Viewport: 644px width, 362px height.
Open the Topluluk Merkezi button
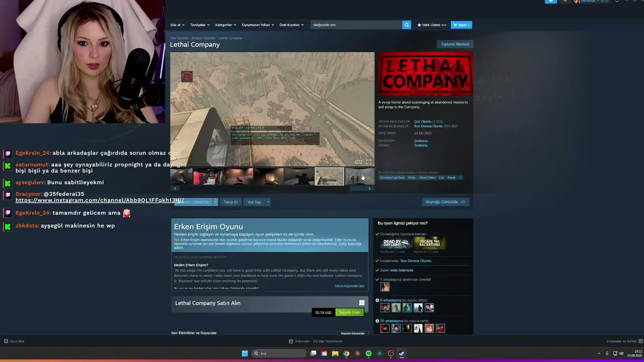pyautogui.click(x=455, y=44)
